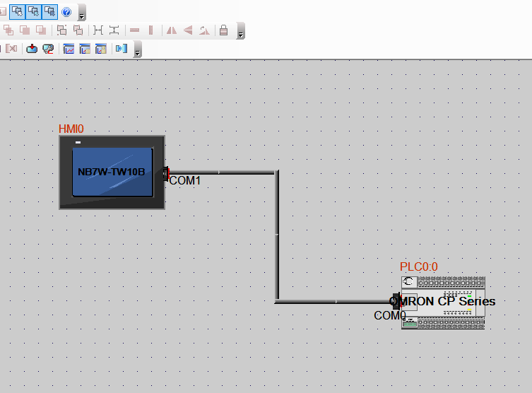Open the trend chart window icon

click(69, 49)
